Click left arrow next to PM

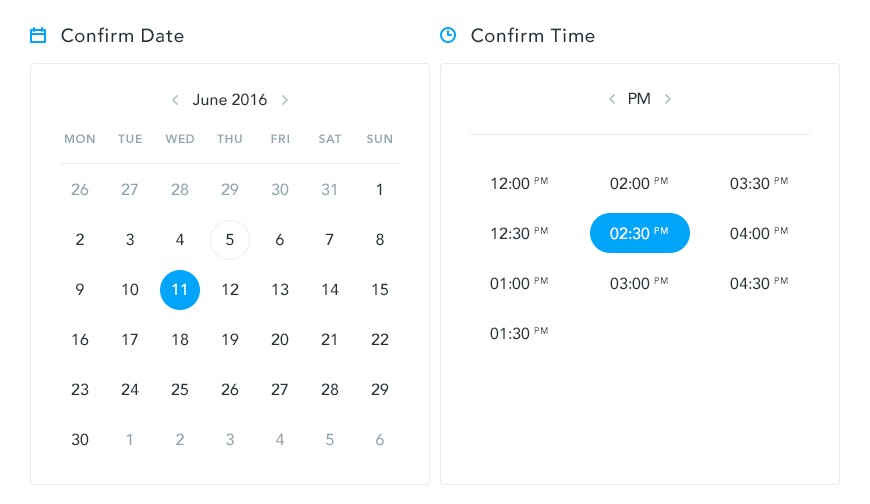pyautogui.click(x=612, y=99)
